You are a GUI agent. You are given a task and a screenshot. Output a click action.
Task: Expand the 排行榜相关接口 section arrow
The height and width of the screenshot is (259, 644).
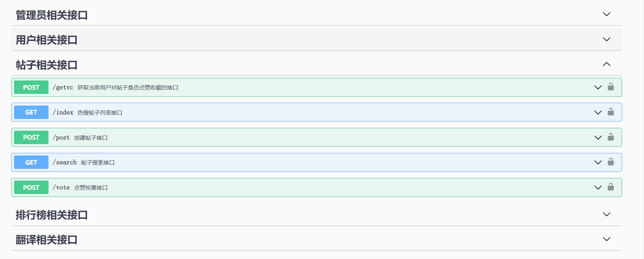pyautogui.click(x=607, y=214)
